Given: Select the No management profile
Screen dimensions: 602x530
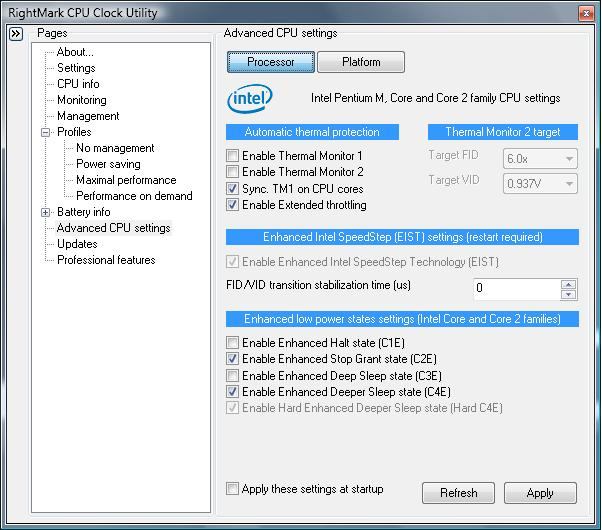Looking at the screenshot, I should 115,148.
